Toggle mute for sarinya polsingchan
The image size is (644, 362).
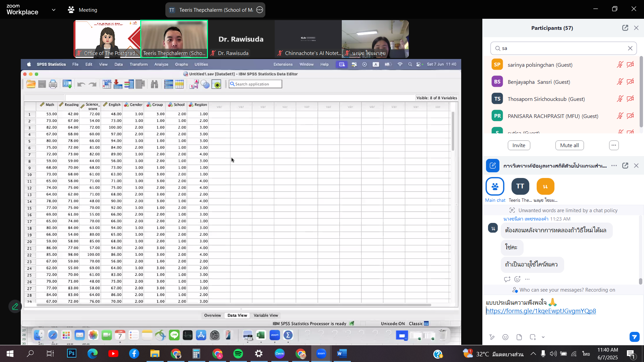tap(620, 65)
